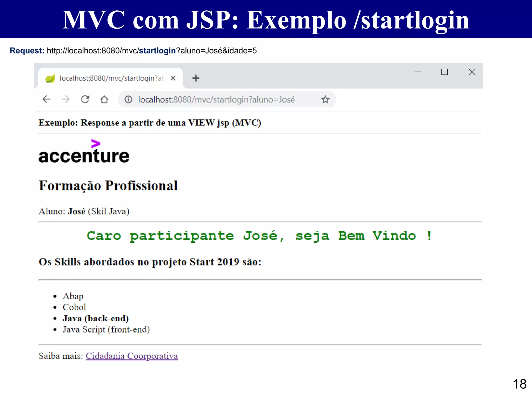The image size is (532, 399).
Task: Close the localhost:8080 browser tab
Action: click(173, 78)
